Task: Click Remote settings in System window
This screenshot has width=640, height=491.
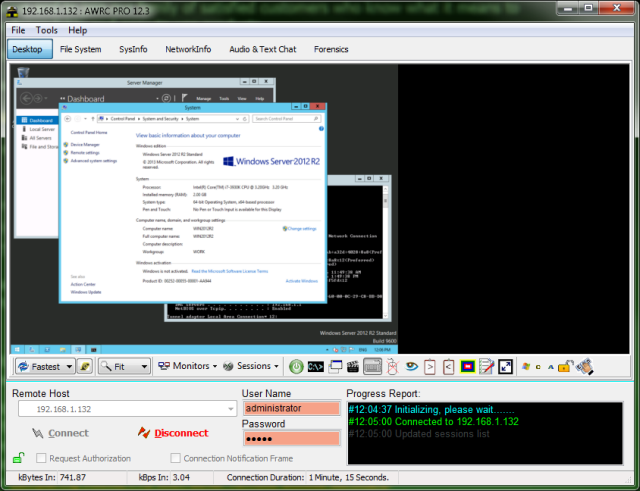Action: 85,153
